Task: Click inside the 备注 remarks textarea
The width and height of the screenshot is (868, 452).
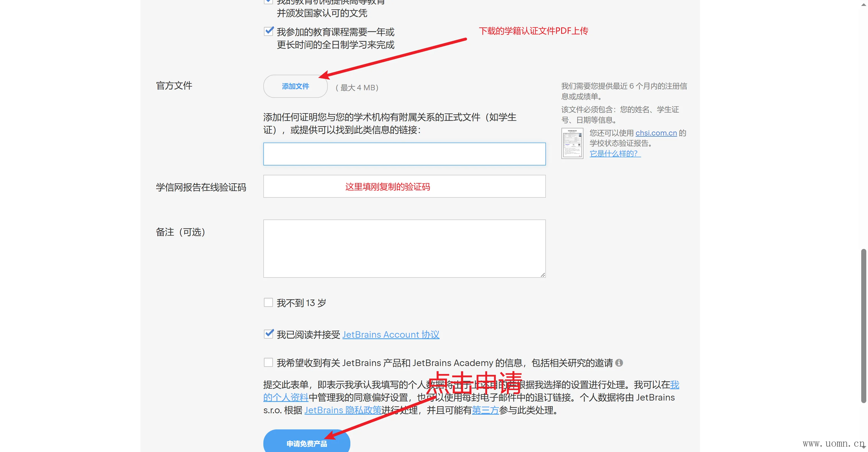Action: point(404,249)
